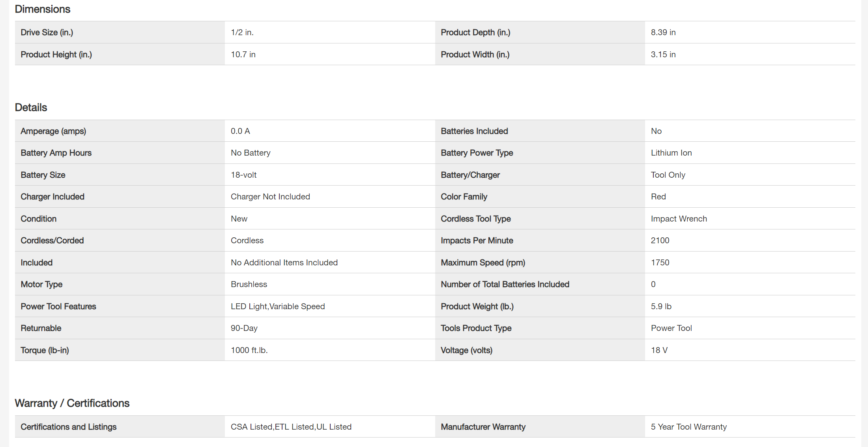This screenshot has height=447, width=868.
Task: Click the 5 Year Tool Warranty value
Action: (x=689, y=427)
